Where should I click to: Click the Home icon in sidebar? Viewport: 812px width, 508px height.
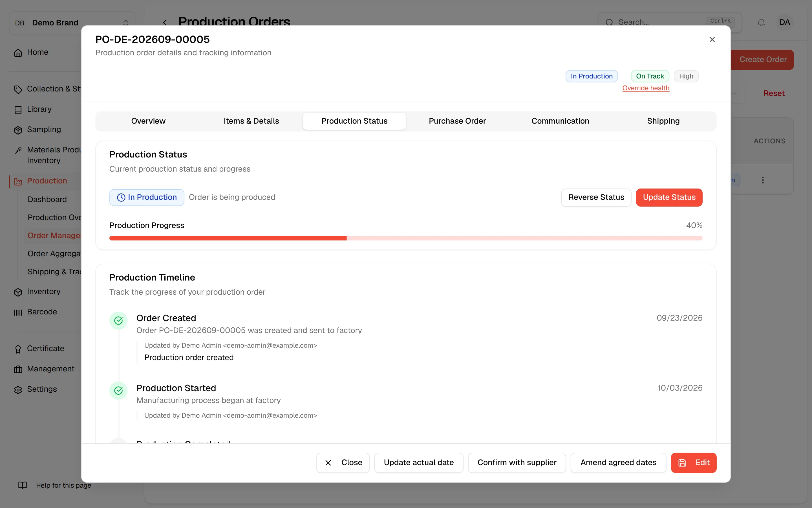pos(18,53)
